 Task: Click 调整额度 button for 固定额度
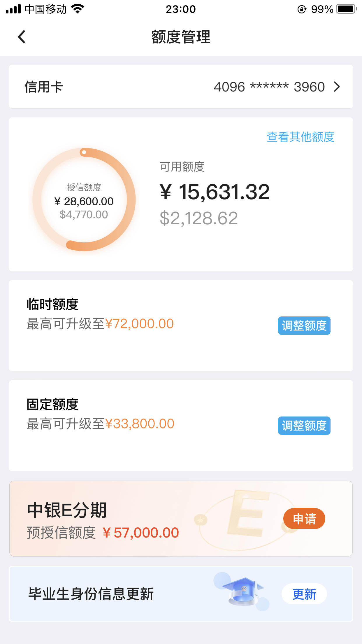pos(304,426)
